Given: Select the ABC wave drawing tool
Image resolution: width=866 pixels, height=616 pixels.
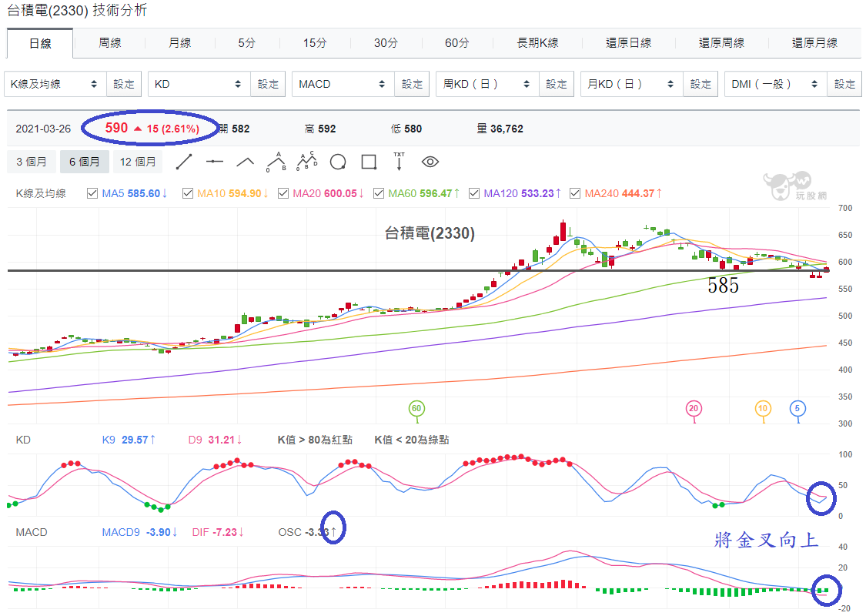Looking at the screenshot, I should coord(276,162).
